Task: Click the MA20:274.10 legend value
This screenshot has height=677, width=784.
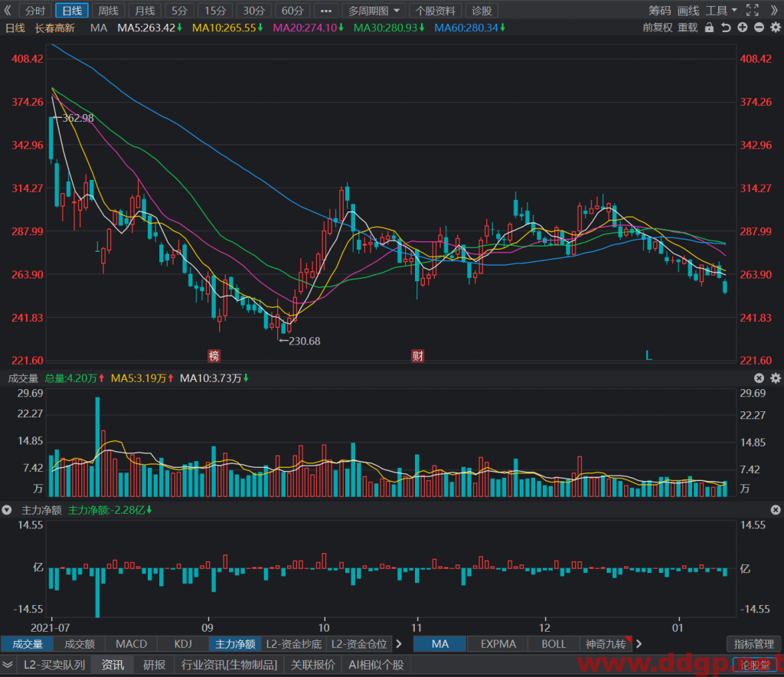Action: [308, 28]
